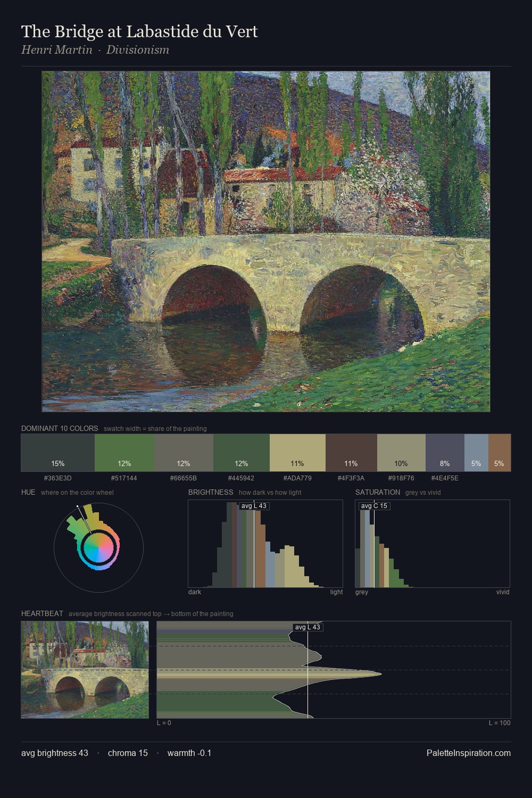Open the PaletteInspiration.com link
The height and width of the screenshot is (798, 532).
469,753
